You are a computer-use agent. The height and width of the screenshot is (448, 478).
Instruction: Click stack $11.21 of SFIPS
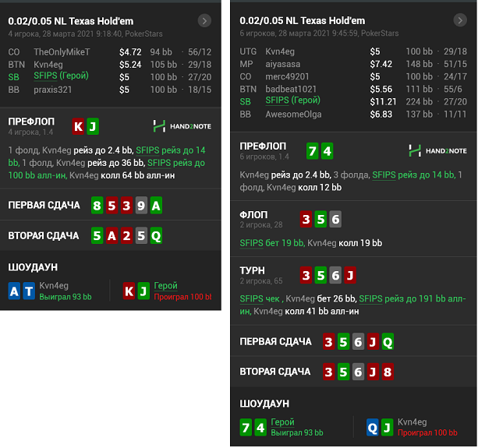click(x=383, y=102)
